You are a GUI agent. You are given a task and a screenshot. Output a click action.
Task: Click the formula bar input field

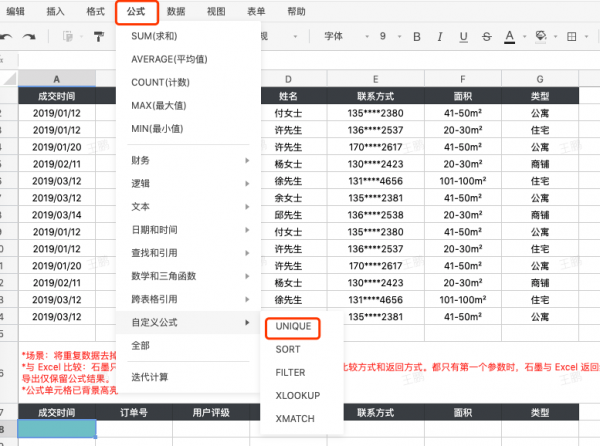pos(308,60)
